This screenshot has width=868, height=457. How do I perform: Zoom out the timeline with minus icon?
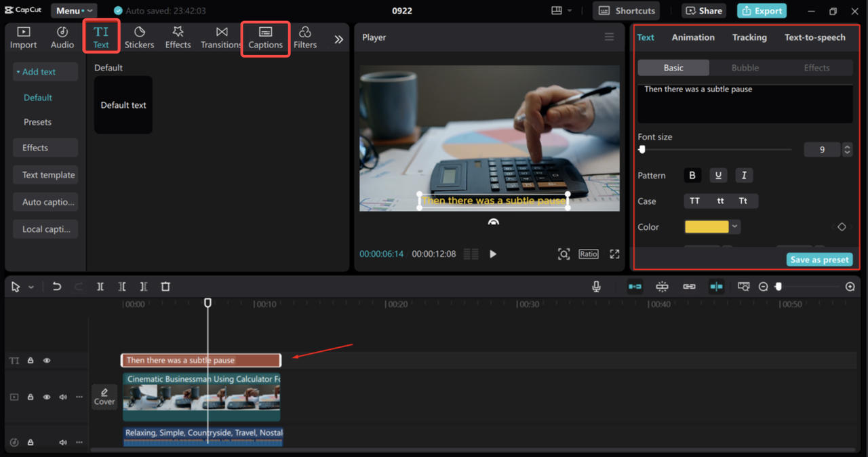coord(763,287)
